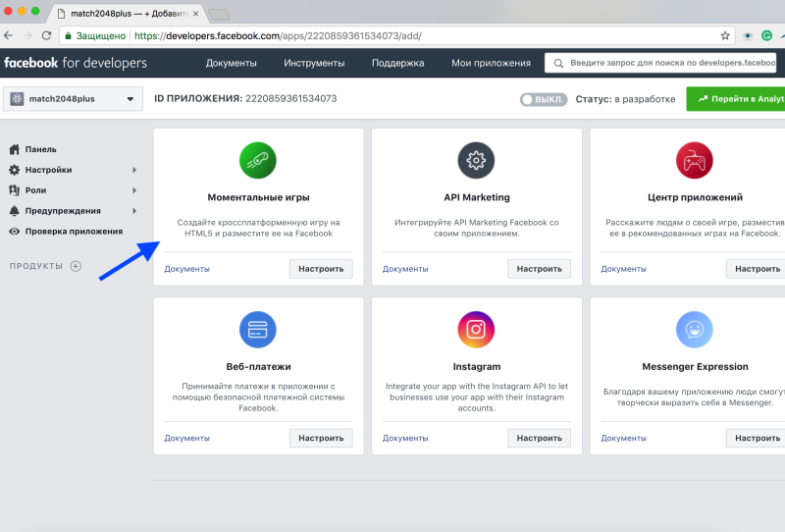Click the Статус: в разработке label
Viewport: 785px width, 532px height.
pyautogui.click(x=625, y=99)
